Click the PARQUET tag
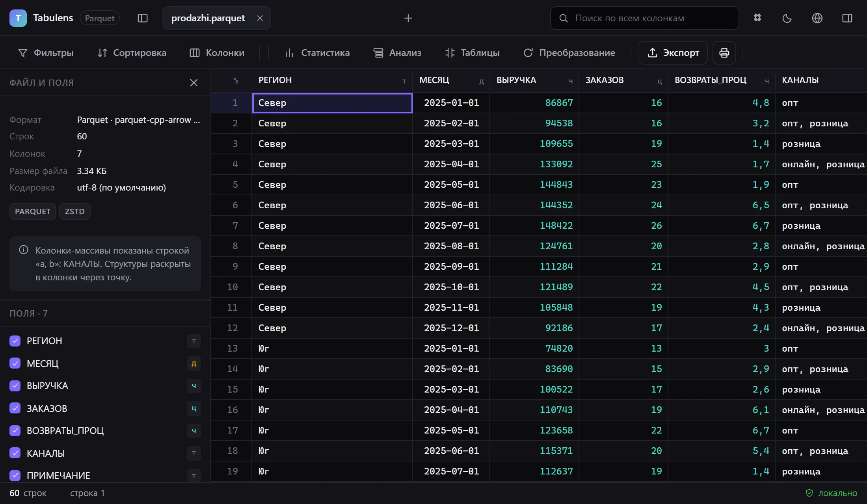The height and width of the screenshot is (504, 867). (33, 211)
